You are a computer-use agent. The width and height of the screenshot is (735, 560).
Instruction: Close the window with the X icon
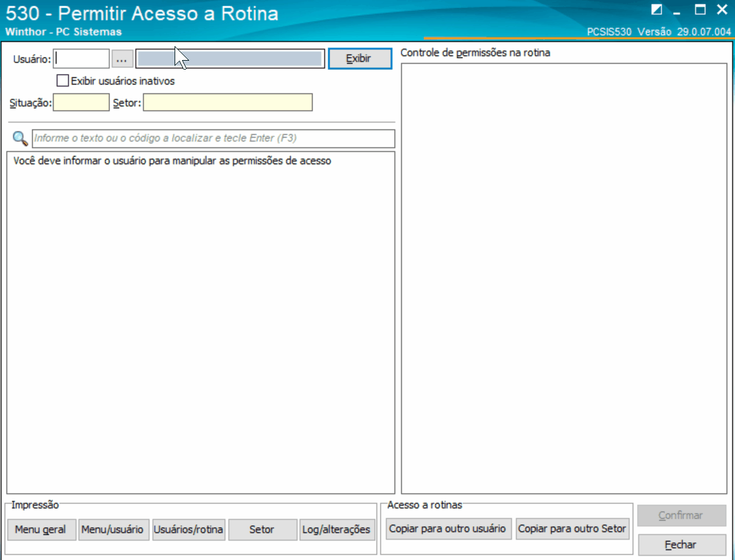click(722, 9)
